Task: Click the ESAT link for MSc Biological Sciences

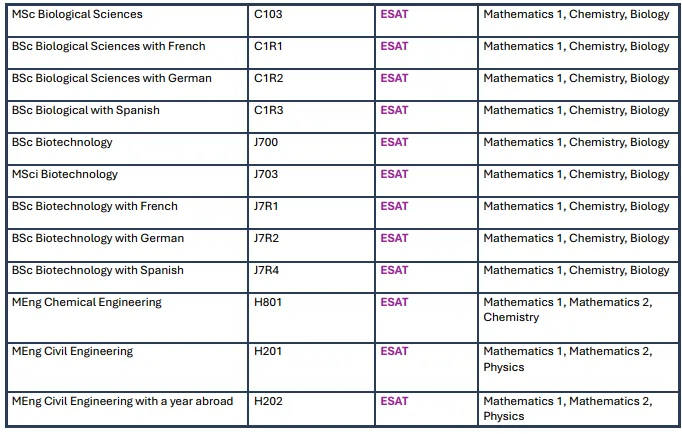Action: 394,15
